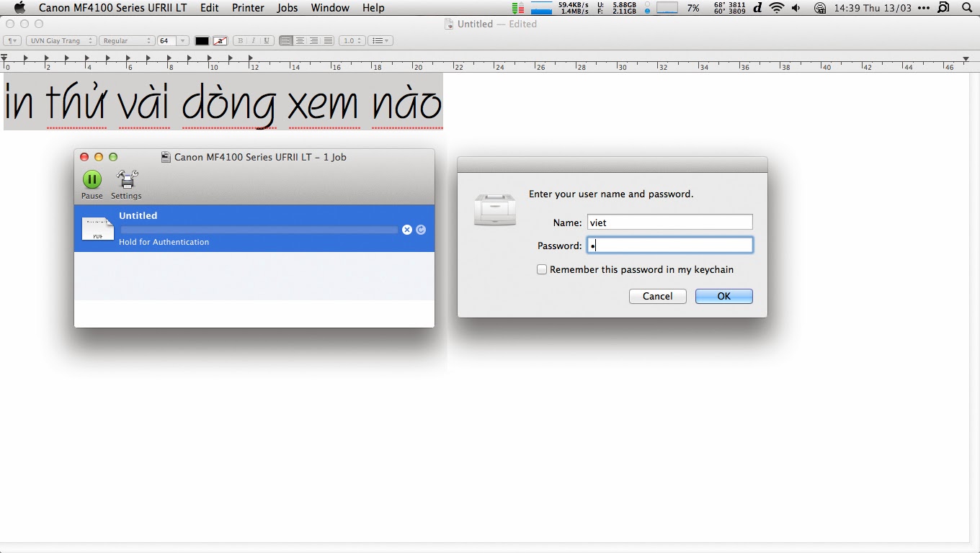The height and width of the screenshot is (553, 980).
Task: Click the d icon in menu bar
Action: click(x=757, y=8)
